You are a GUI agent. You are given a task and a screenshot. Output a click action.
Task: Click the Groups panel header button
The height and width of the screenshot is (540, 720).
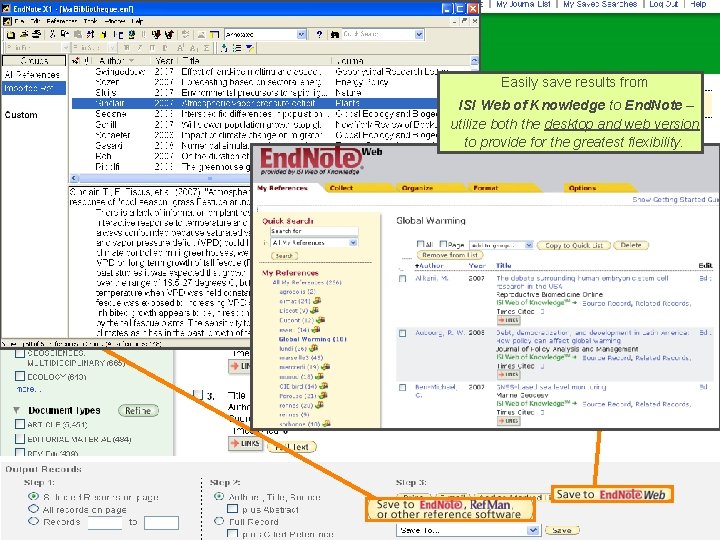click(34, 61)
